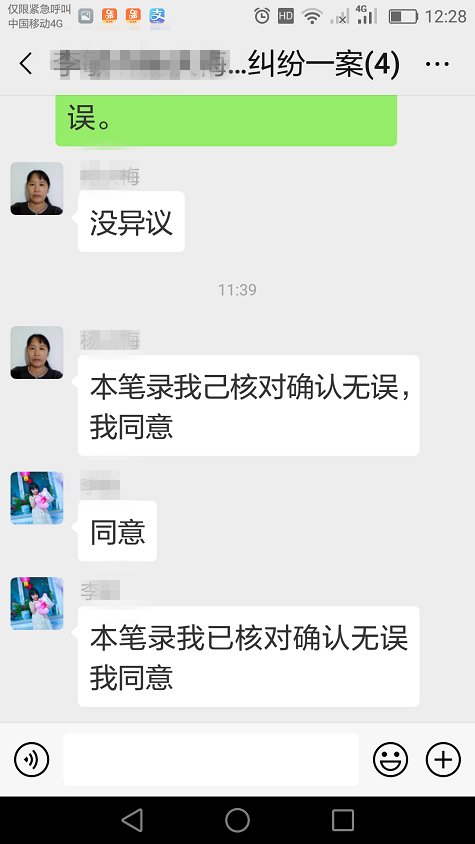Tap the alarm clock status bar icon

point(262,16)
